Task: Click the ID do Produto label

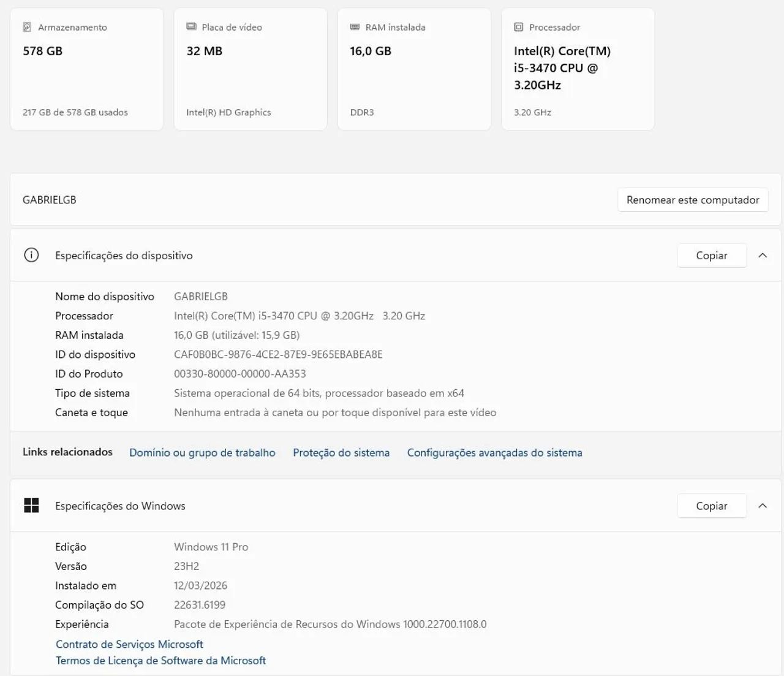Action: point(89,374)
